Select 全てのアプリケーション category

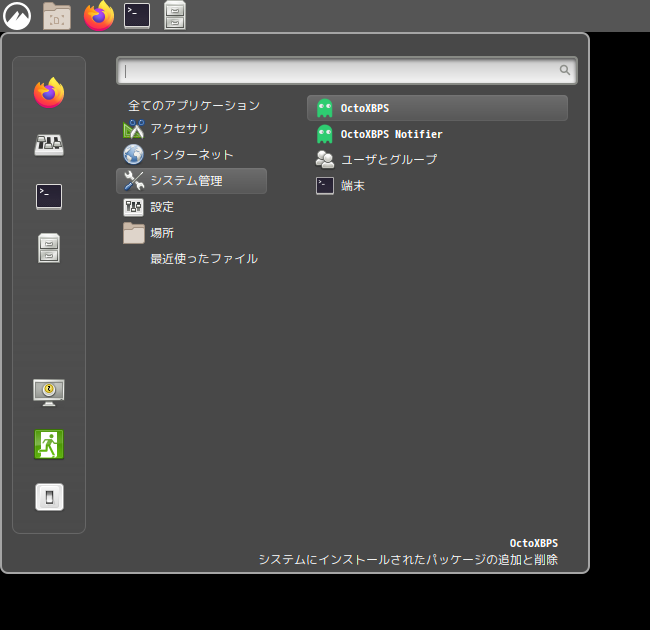(x=194, y=105)
